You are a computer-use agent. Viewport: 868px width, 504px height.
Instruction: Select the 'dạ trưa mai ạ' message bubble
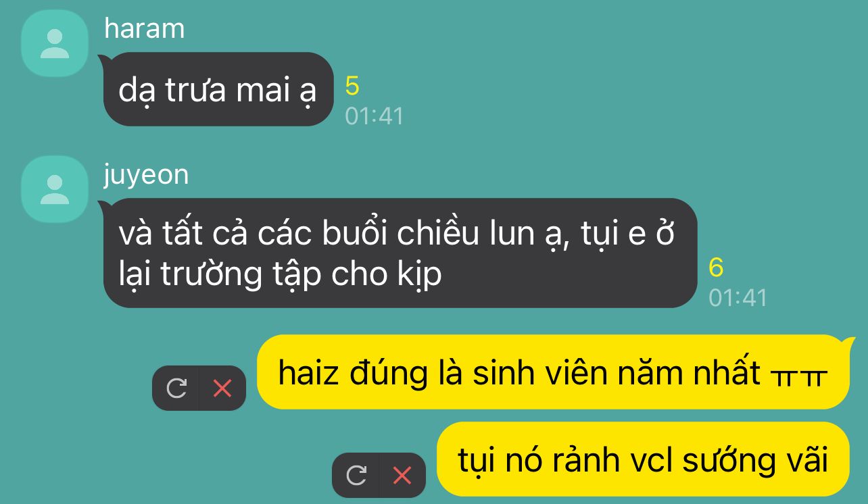click(x=218, y=90)
